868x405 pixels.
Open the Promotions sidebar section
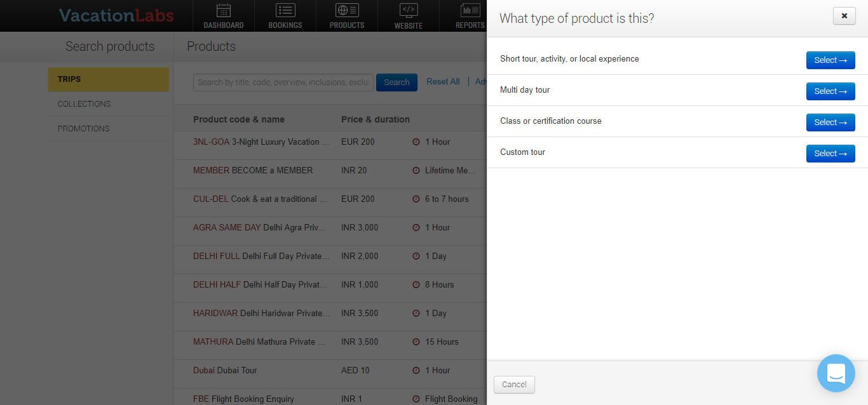pos(109,129)
